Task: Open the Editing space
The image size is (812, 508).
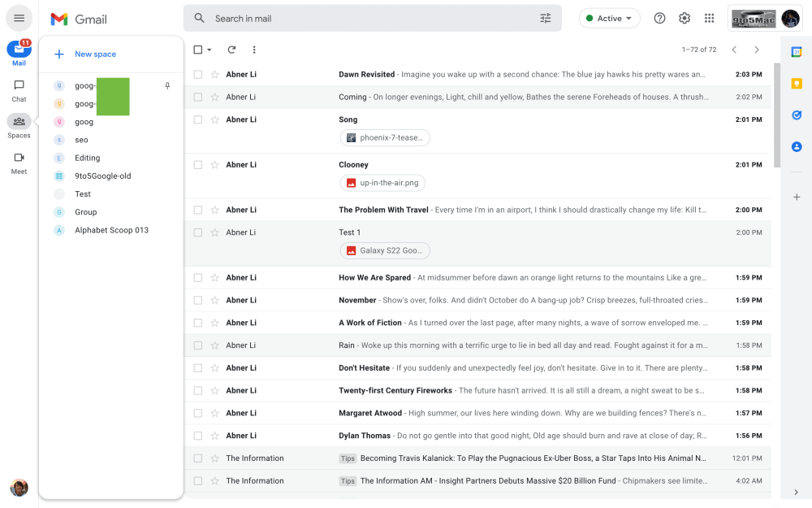Action: 88,158
